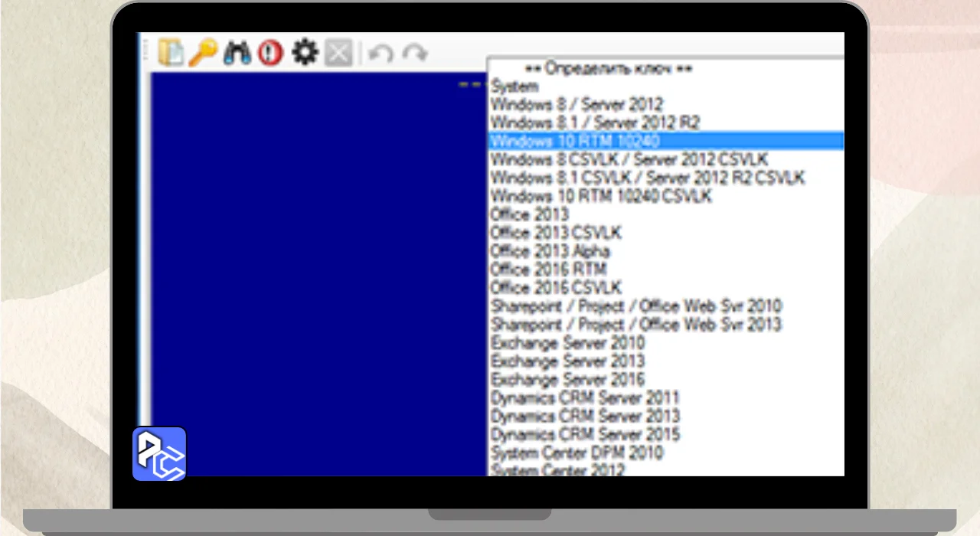980x536 pixels.
Task: Click the golden key icon
Action: pyautogui.click(x=203, y=54)
